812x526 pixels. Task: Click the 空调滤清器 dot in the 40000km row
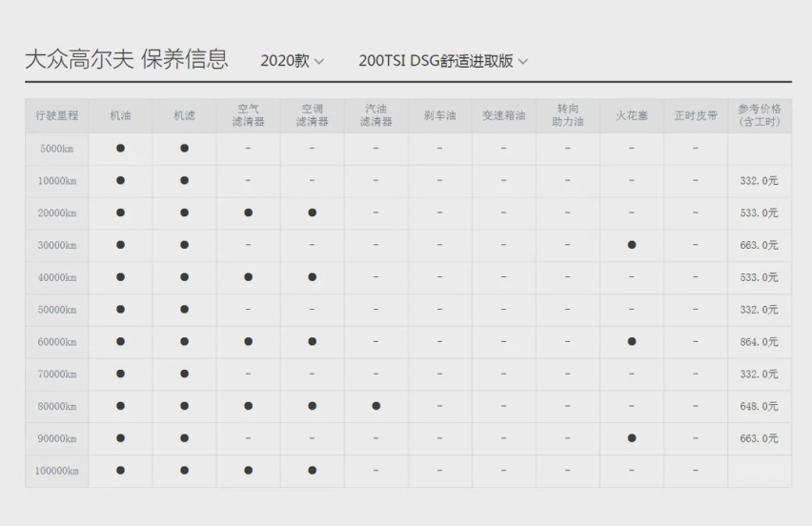point(313,277)
